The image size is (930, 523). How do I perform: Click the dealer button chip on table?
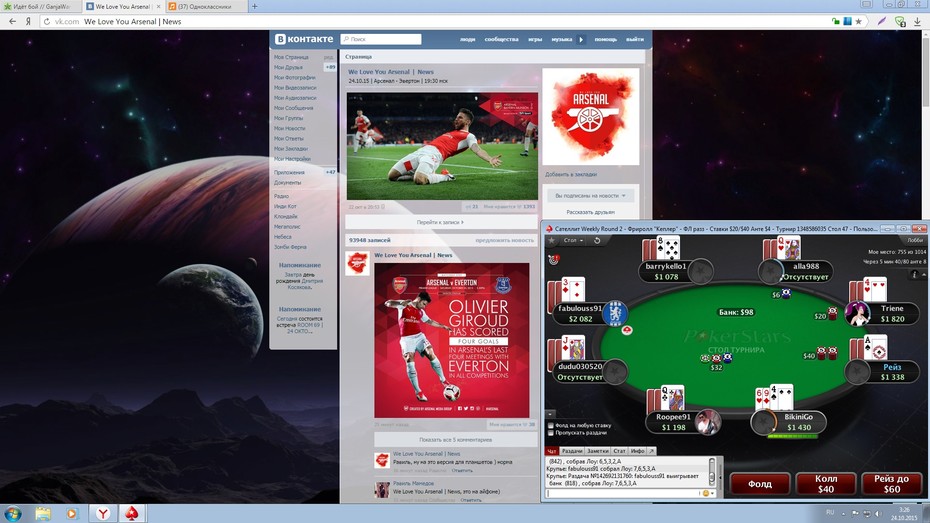pos(627,330)
